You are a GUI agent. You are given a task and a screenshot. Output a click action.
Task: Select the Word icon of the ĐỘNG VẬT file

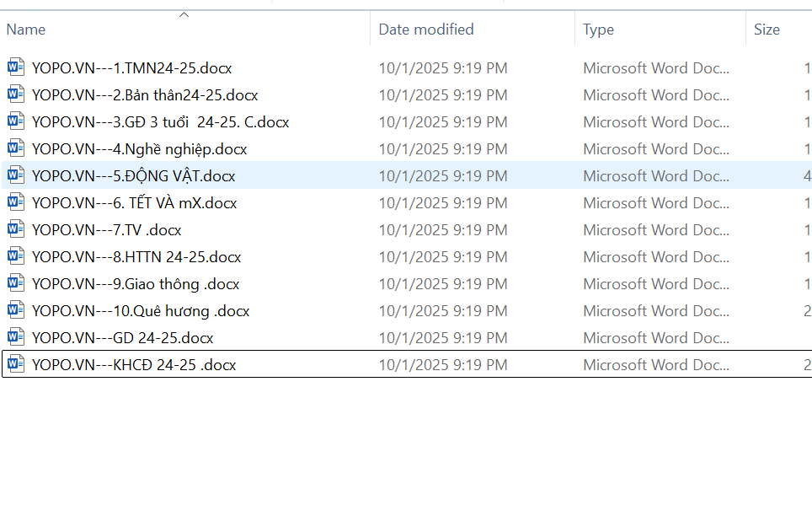click(x=16, y=175)
